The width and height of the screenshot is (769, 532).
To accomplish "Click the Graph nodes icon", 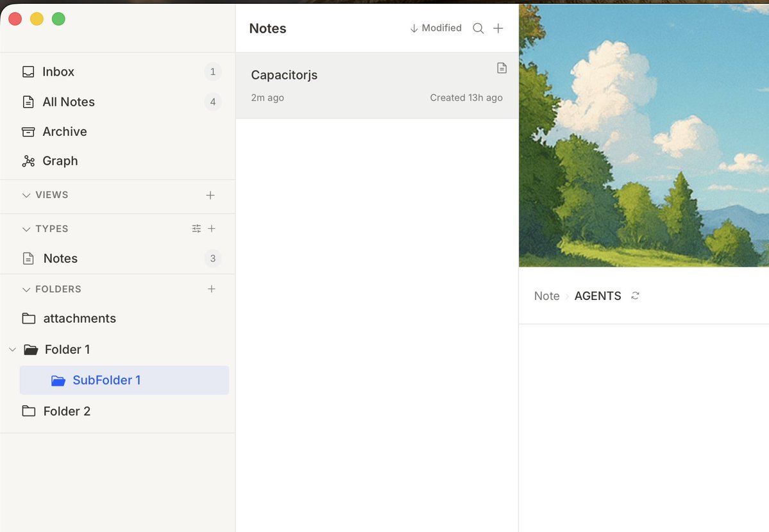I will pos(28,162).
